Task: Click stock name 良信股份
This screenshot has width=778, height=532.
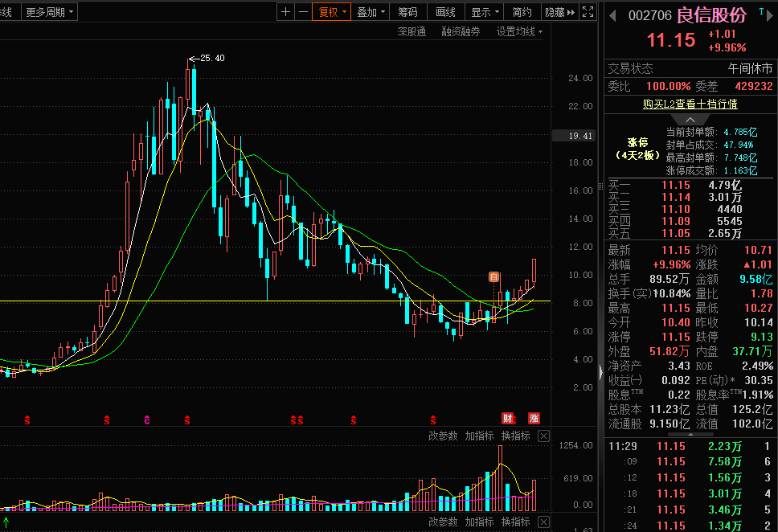Action: point(711,15)
